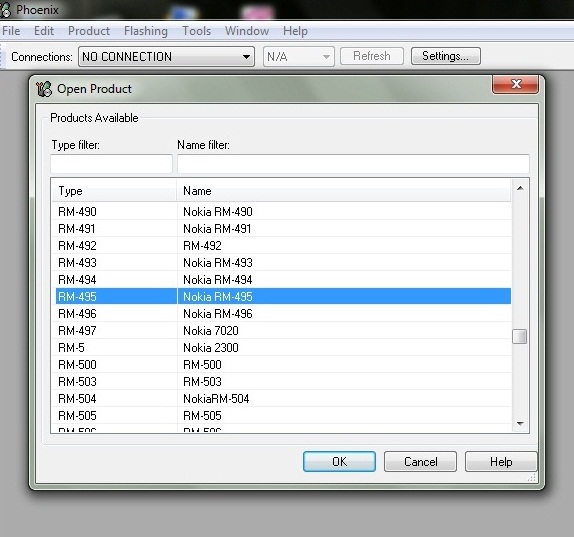Select the RM-494 type entry
This screenshot has height=537, width=574.
pyautogui.click(x=77, y=280)
